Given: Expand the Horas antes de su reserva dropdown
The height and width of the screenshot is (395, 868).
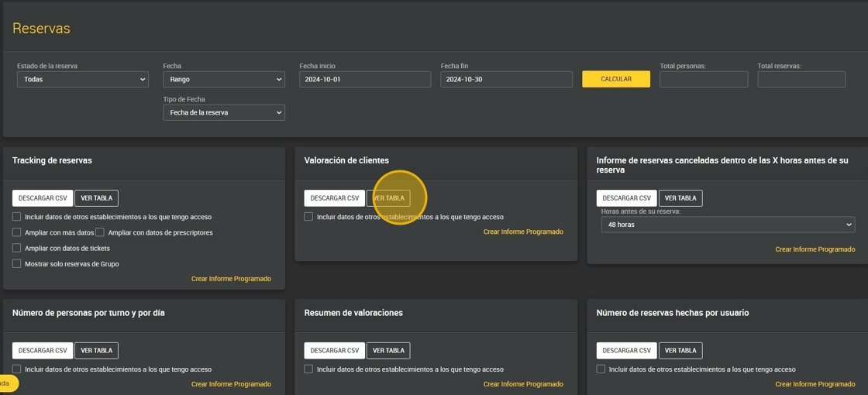Looking at the screenshot, I should coord(728,225).
